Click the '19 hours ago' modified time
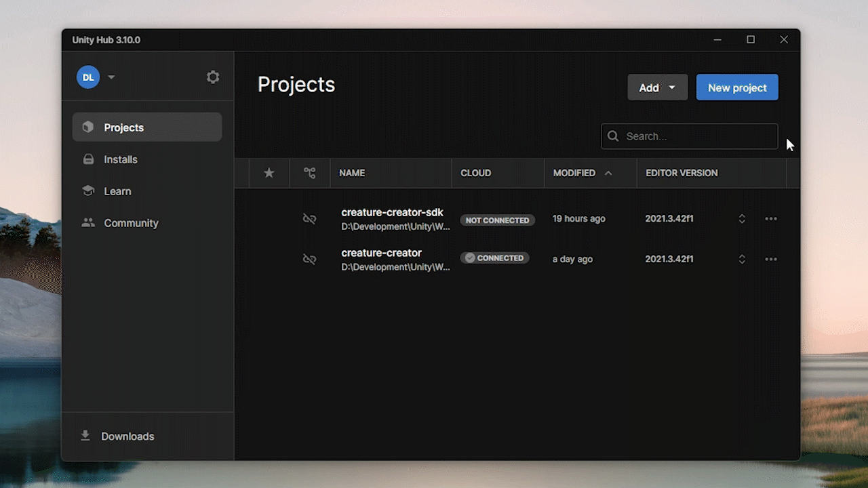Image resolution: width=868 pixels, height=488 pixels. pos(579,219)
